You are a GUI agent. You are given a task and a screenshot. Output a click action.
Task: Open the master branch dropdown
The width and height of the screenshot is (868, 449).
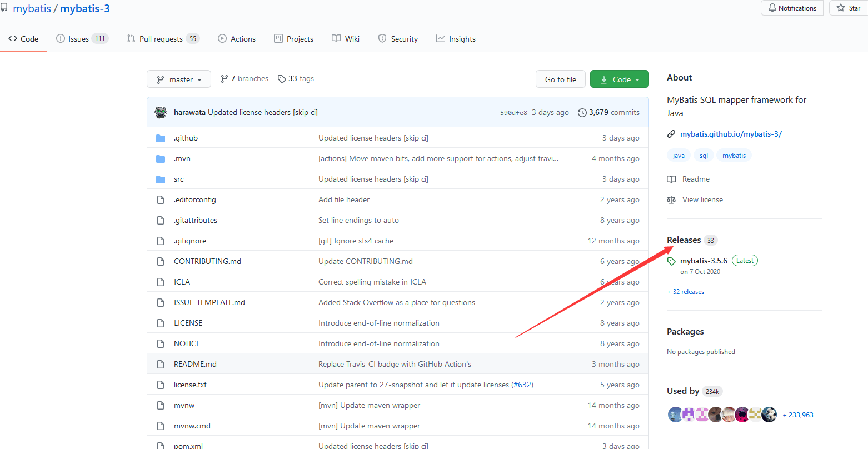(x=179, y=79)
